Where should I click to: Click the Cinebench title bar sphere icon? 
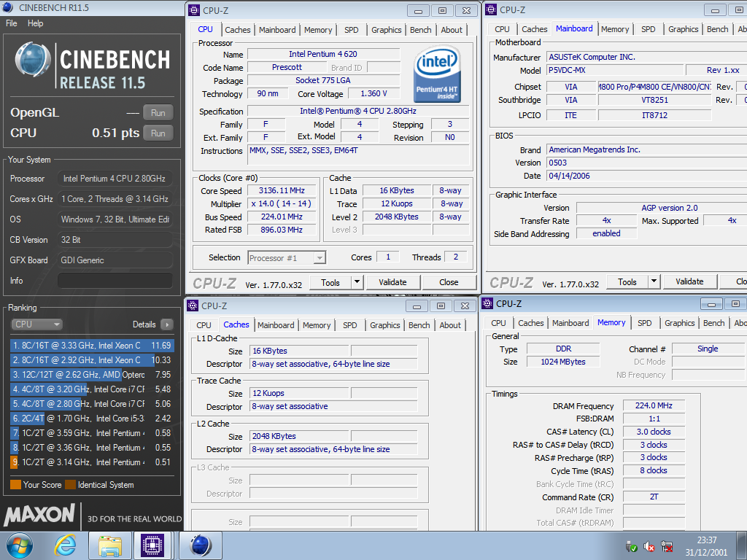tap(8, 7)
